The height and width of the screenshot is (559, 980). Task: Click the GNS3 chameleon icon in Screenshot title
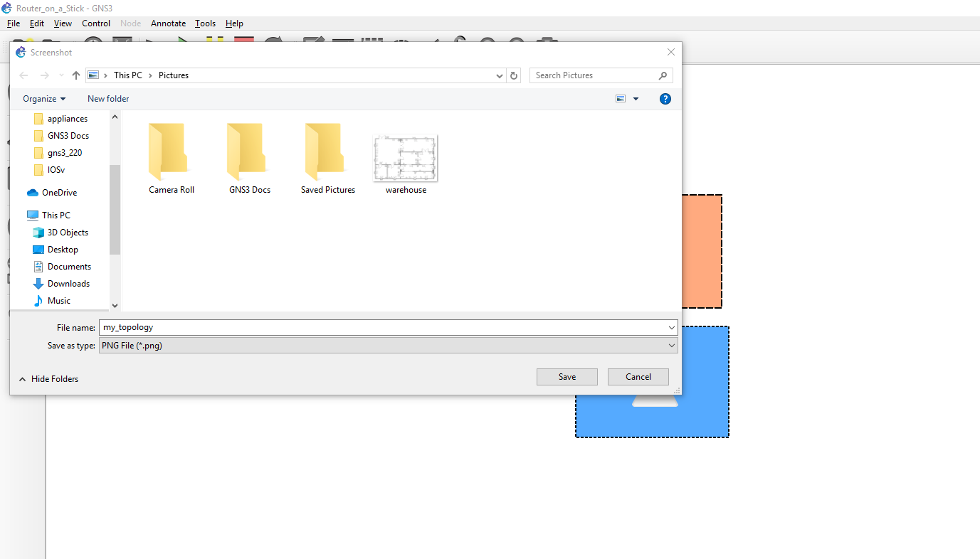click(x=21, y=53)
